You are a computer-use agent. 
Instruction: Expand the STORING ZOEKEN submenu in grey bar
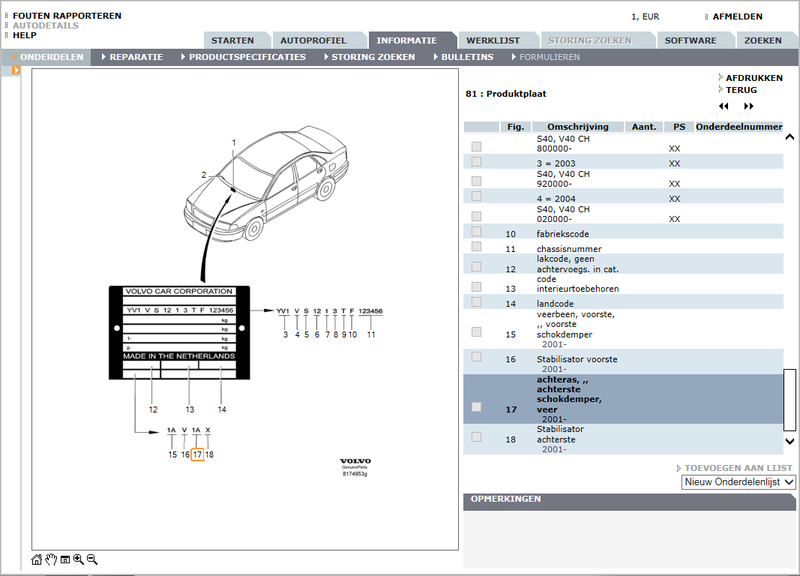tap(370, 57)
